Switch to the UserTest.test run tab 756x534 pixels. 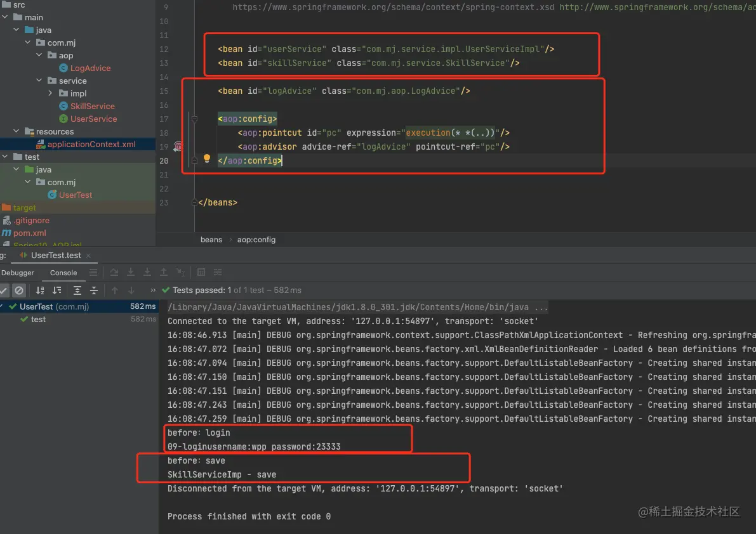55,255
